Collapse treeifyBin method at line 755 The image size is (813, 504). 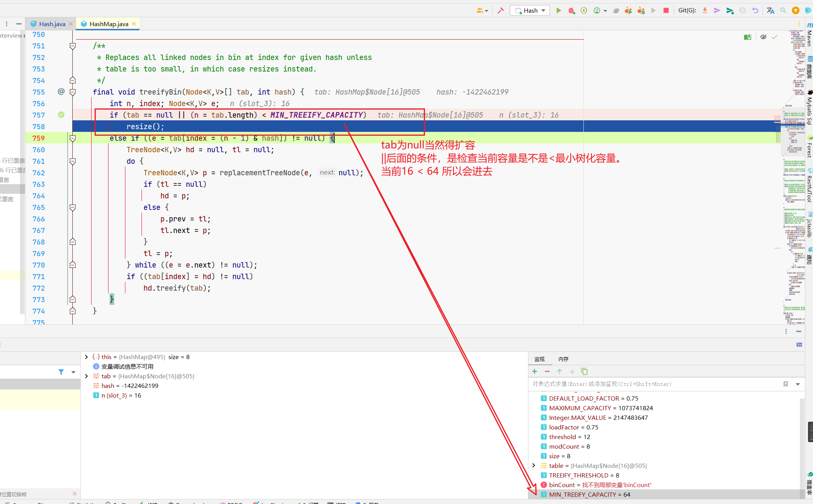tap(72, 92)
